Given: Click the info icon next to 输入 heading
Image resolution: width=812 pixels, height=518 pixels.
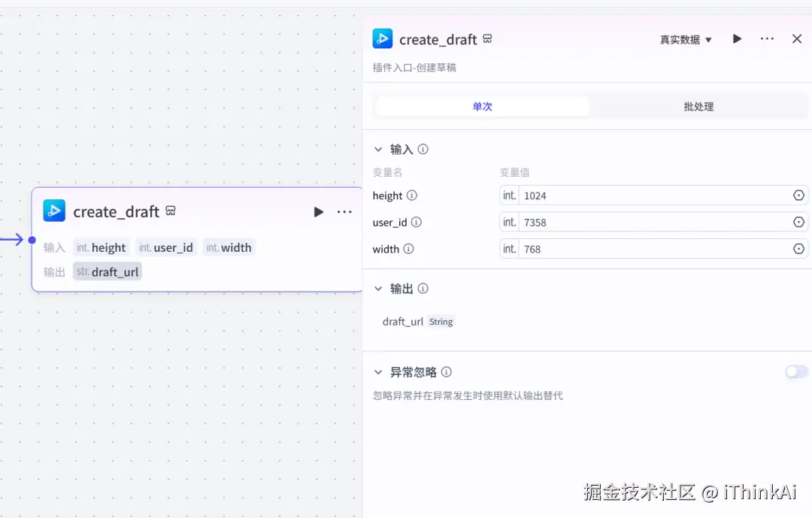Looking at the screenshot, I should point(424,149).
